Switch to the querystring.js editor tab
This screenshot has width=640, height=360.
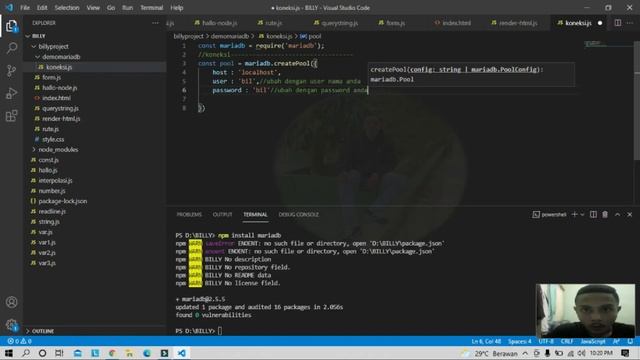click(336, 23)
